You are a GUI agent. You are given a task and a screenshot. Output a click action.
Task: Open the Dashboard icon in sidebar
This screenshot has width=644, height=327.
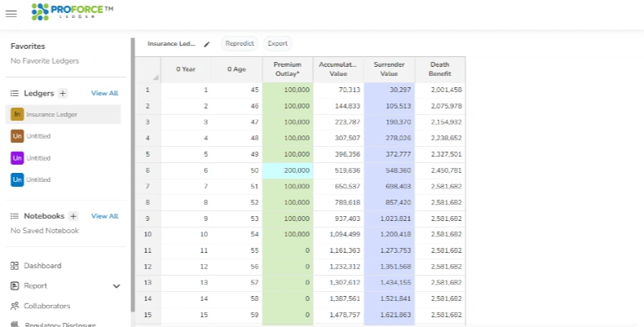tap(15, 266)
